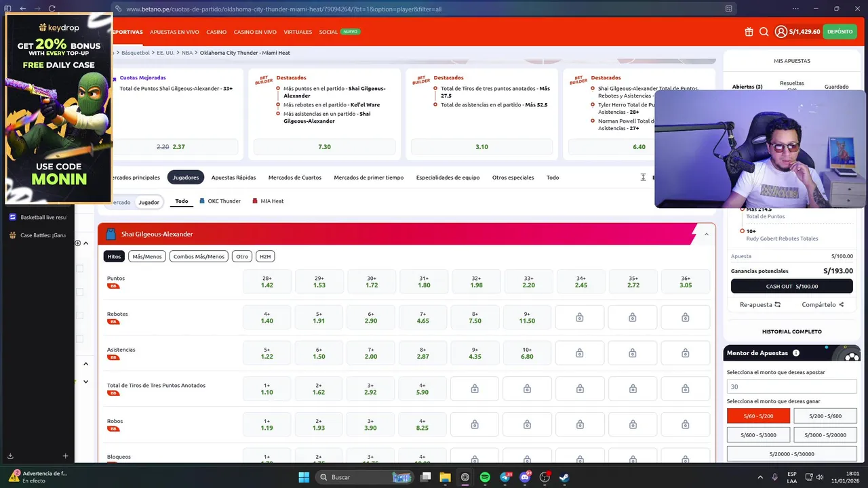This screenshot has width=868, height=488.
Task: Open Virtuales in top nav
Action: pyautogui.click(x=298, y=32)
